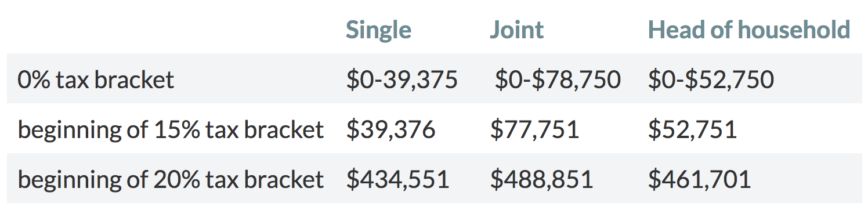868x210 pixels.
Task: Click the $39,376 cell
Action: [x=390, y=129]
